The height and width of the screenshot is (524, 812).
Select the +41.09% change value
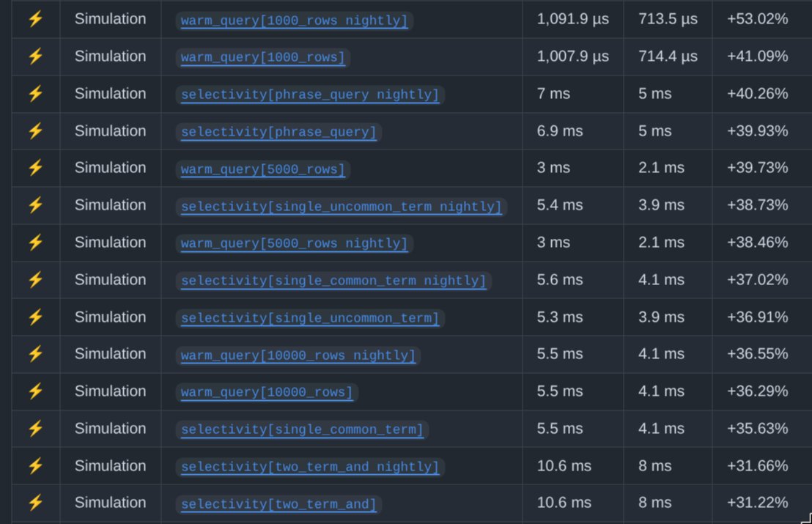758,56
